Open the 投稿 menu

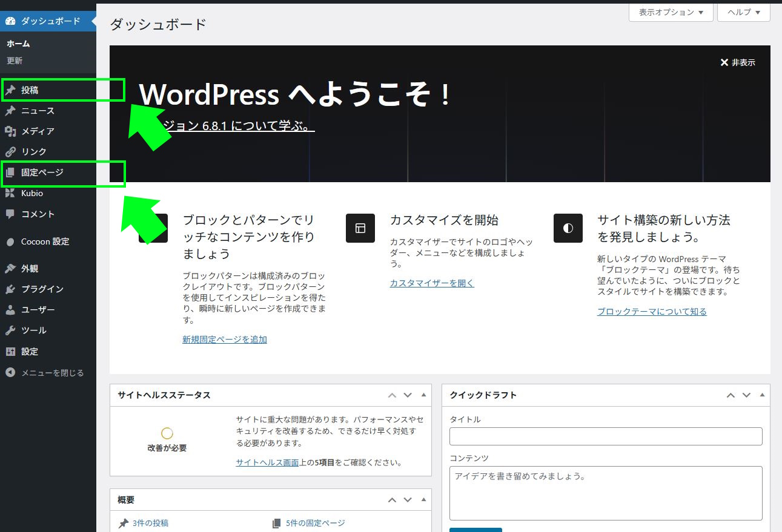point(48,90)
